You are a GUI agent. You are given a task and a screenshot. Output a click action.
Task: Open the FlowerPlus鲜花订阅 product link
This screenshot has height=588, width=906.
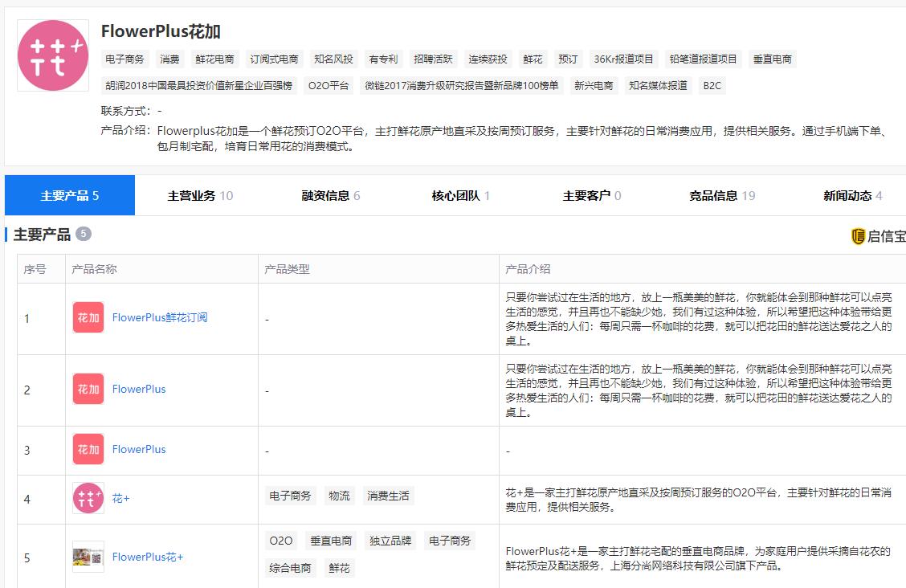point(160,317)
